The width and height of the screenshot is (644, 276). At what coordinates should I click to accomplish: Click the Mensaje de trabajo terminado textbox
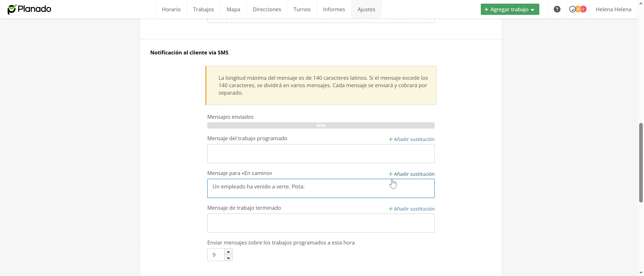(321, 223)
